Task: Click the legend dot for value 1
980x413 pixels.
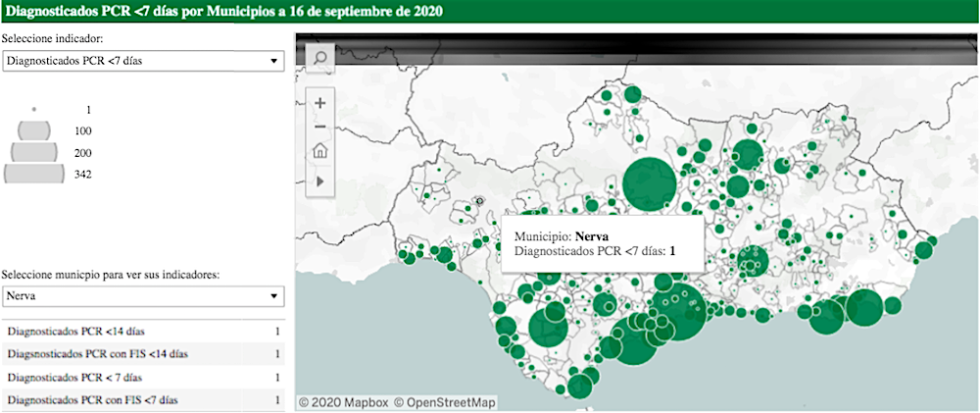Action: pos(34,109)
